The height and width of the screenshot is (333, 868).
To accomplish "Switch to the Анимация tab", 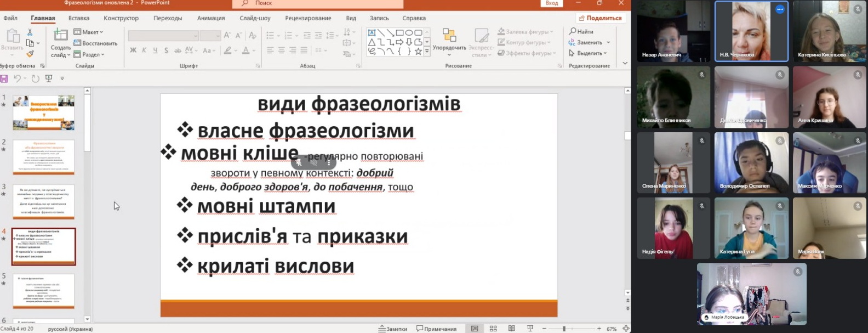I will click(211, 18).
